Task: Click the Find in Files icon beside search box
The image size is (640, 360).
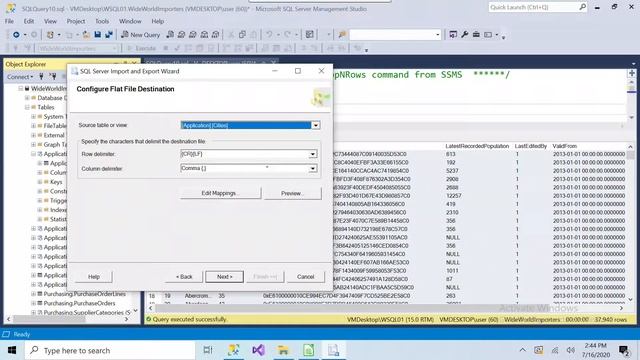Action: coord(342,35)
